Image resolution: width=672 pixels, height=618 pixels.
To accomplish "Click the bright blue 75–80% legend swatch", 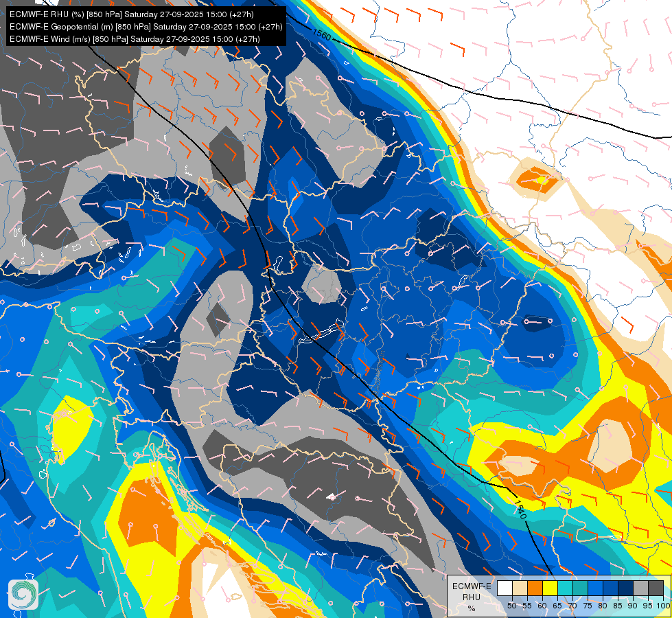I will 595,588.
